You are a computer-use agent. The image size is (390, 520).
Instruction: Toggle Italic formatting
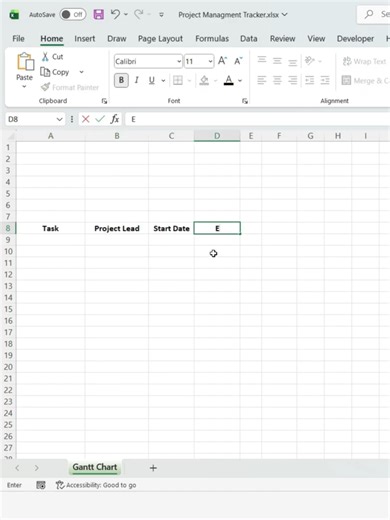137,80
